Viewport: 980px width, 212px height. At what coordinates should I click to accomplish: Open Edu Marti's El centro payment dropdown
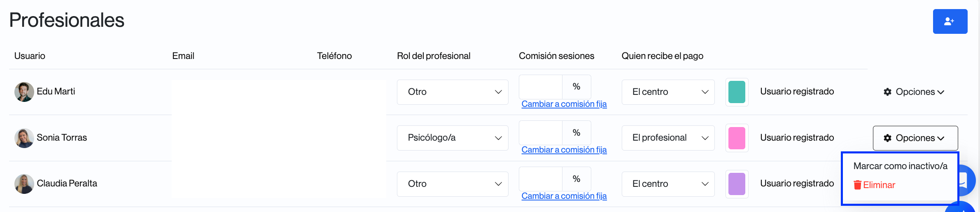coord(667,92)
